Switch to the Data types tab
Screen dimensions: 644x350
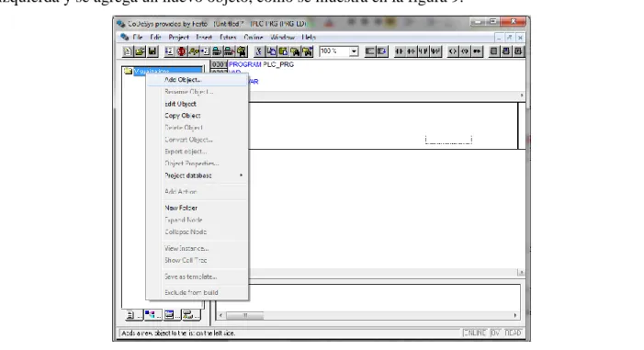[x=153, y=315]
